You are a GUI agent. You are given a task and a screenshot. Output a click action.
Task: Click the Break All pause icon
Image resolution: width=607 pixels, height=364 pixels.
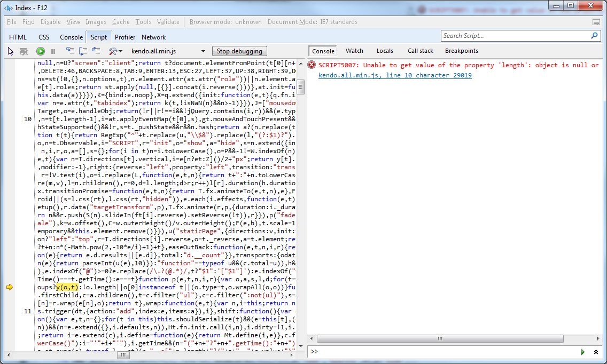pos(53,51)
